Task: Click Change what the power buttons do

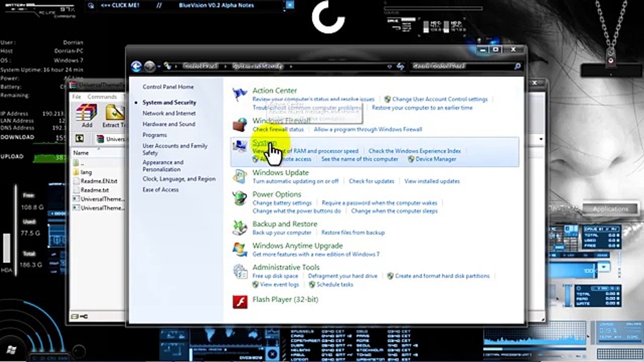Action: point(297,211)
